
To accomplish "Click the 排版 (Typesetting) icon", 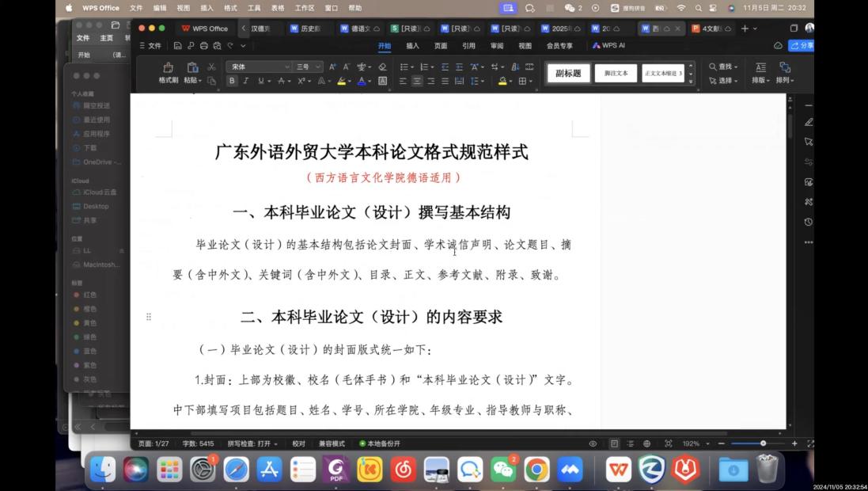I will tap(760, 74).
